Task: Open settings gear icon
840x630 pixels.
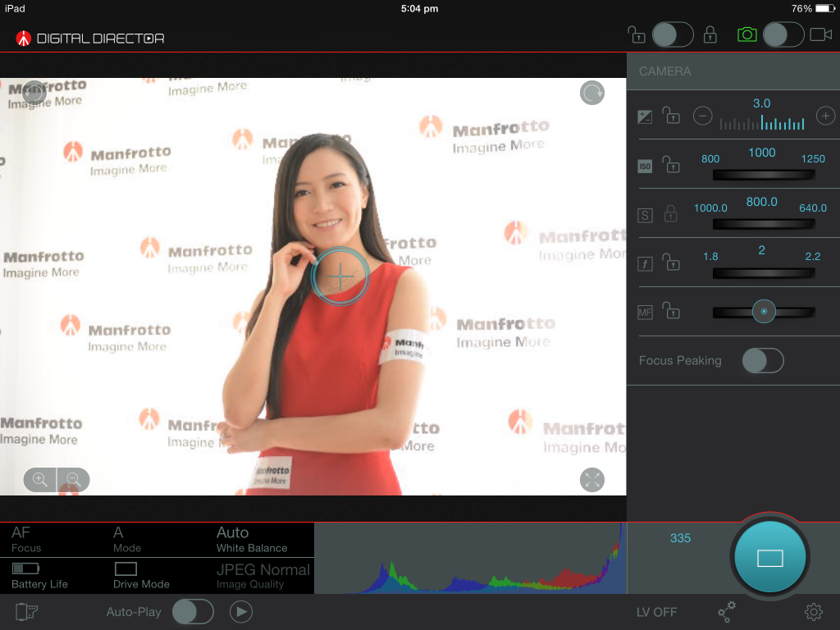Action: [813, 611]
